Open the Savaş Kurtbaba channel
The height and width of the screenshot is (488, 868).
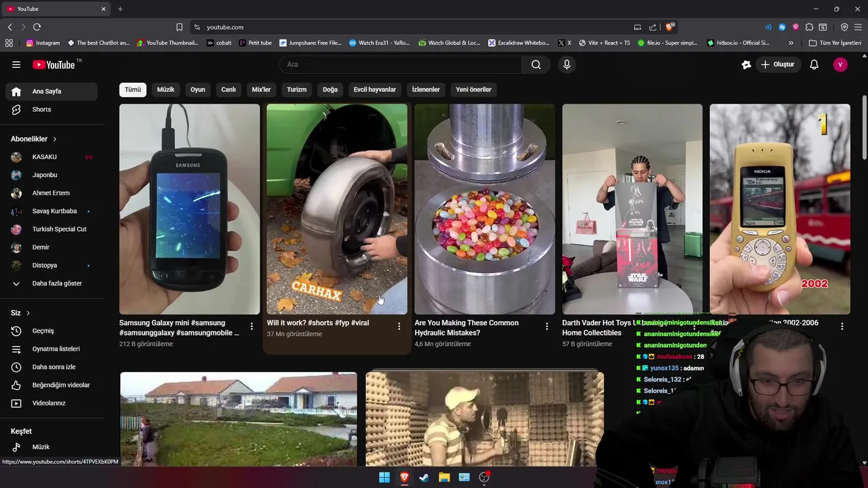click(52, 211)
